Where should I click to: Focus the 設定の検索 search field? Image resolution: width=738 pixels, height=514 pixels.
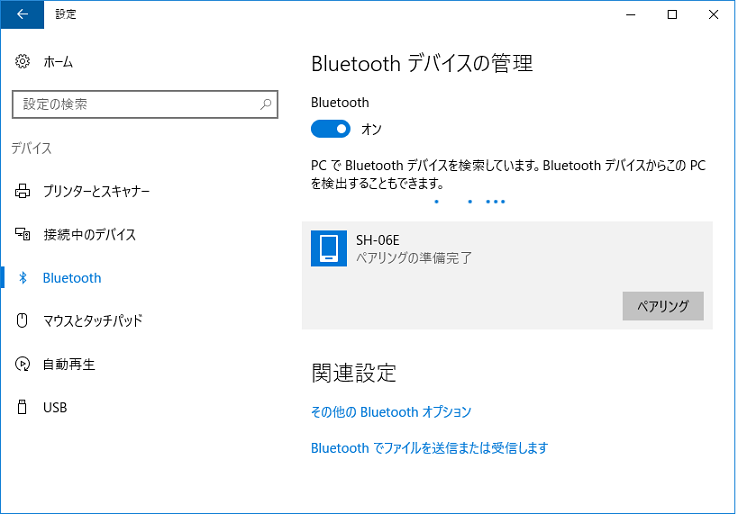pos(145,104)
